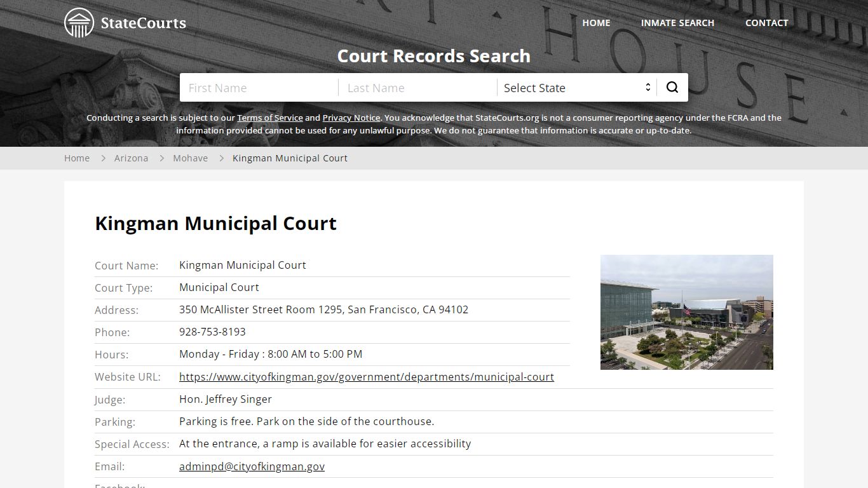Select the judge name Hon. Jeffrey Singer
This screenshot has width=868, height=488.
tap(226, 399)
